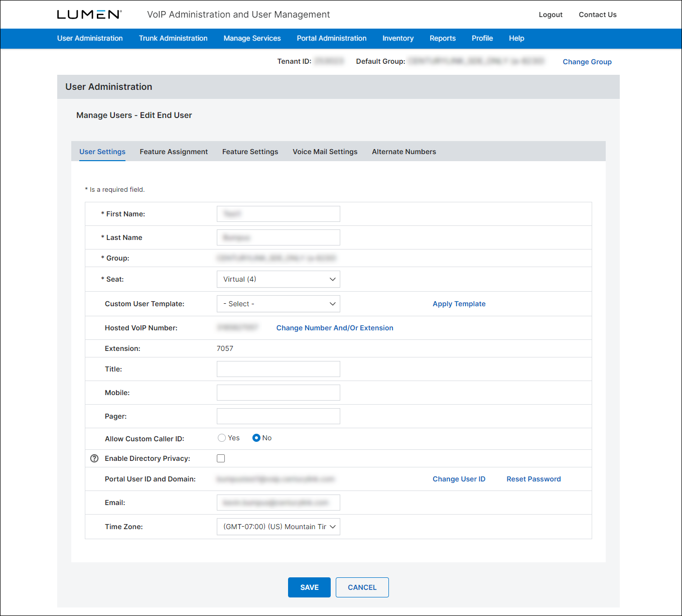Click inside the Mobile input field
Viewport: 682px width, 616px height.
pos(278,393)
